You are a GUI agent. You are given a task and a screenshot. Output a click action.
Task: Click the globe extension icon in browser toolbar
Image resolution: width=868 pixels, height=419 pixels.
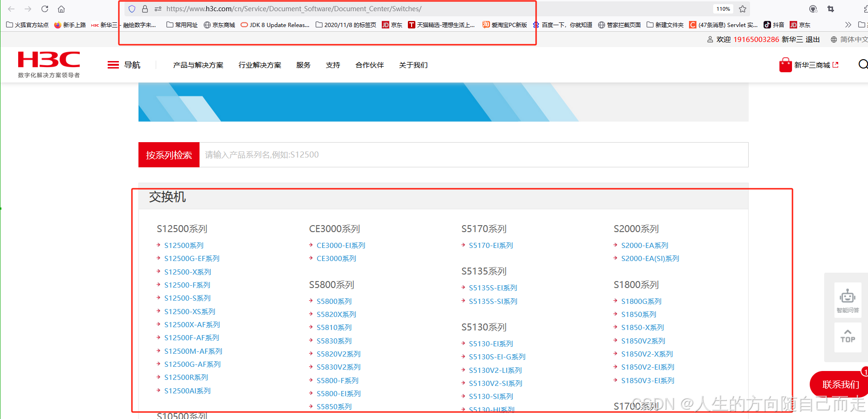(813, 9)
